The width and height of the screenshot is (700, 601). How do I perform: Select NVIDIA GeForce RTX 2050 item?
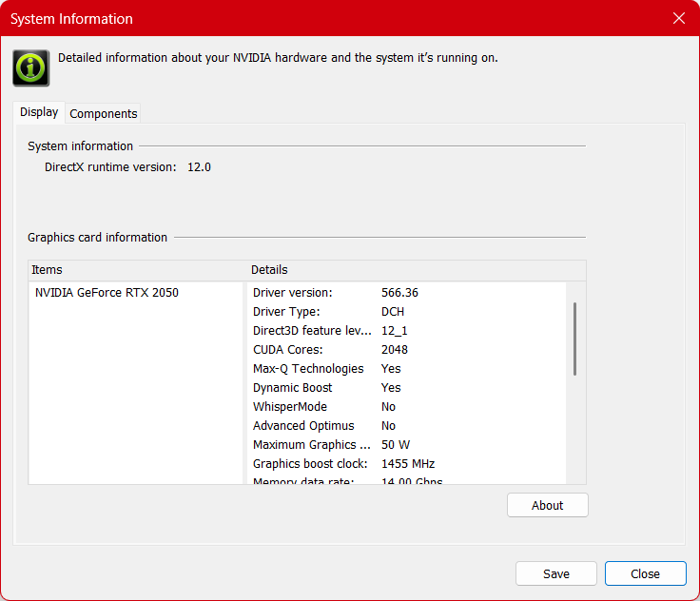[107, 293]
